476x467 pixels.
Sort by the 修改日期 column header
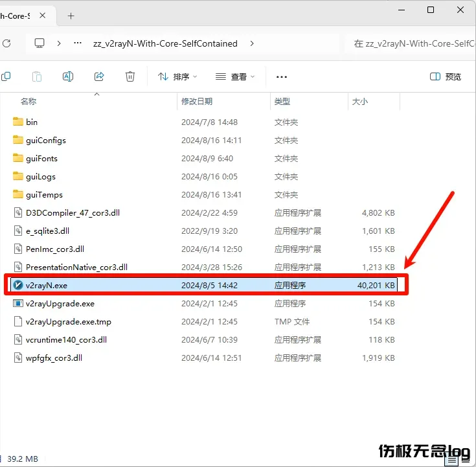tap(197, 101)
